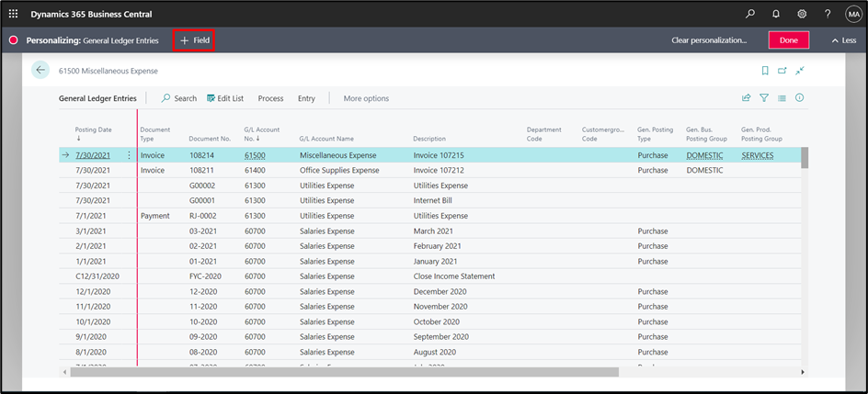The image size is (868, 394).
Task: Bookmark this page
Action: (x=765, y=70)
